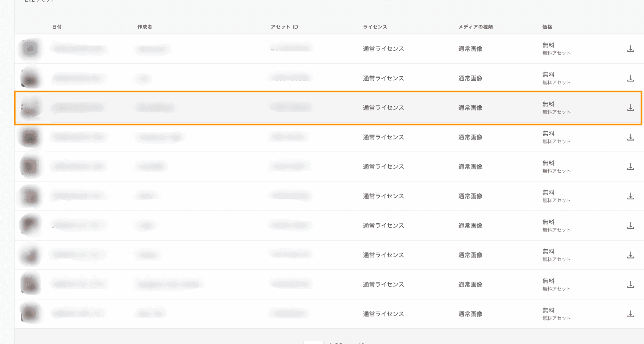Open the first row's asset thumbnail
This screenshot has width=644, height=344.
click(x=31, y=49)
